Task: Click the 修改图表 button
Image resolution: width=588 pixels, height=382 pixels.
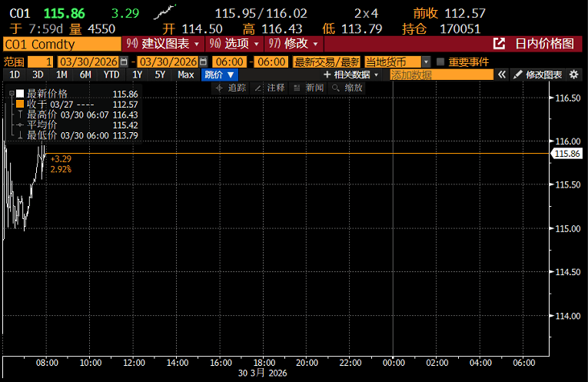Action: point(538,75)
